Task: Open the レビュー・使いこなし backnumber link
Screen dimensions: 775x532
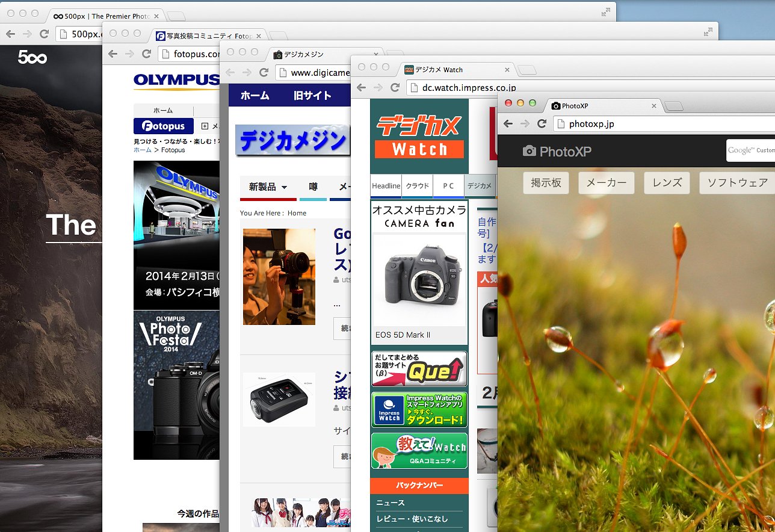Action: point(412,519)
